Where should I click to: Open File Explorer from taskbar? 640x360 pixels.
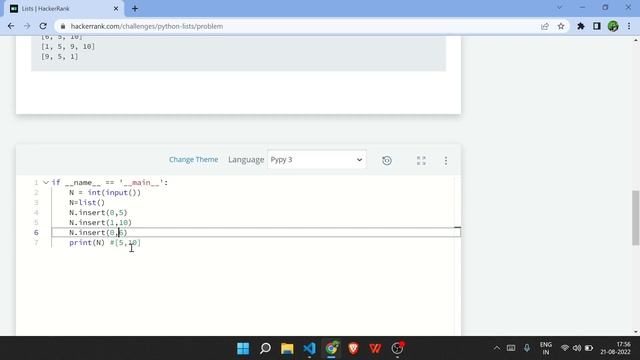(287, 348)
